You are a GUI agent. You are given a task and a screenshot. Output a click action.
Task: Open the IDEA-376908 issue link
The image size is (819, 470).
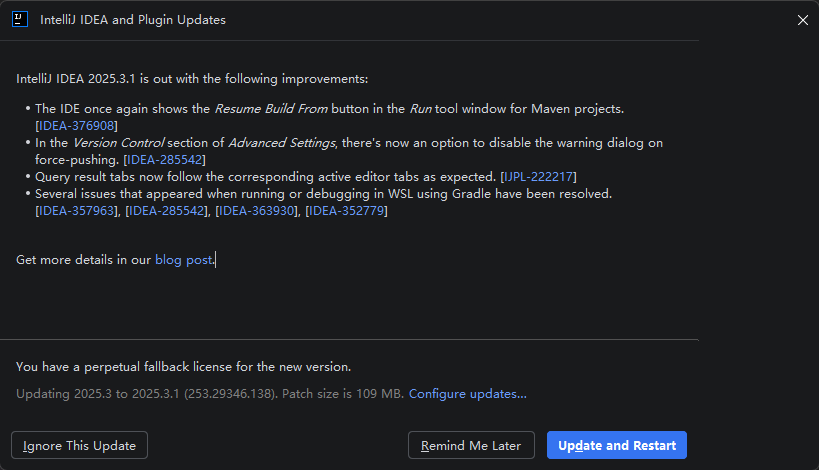tap(76, 125)
